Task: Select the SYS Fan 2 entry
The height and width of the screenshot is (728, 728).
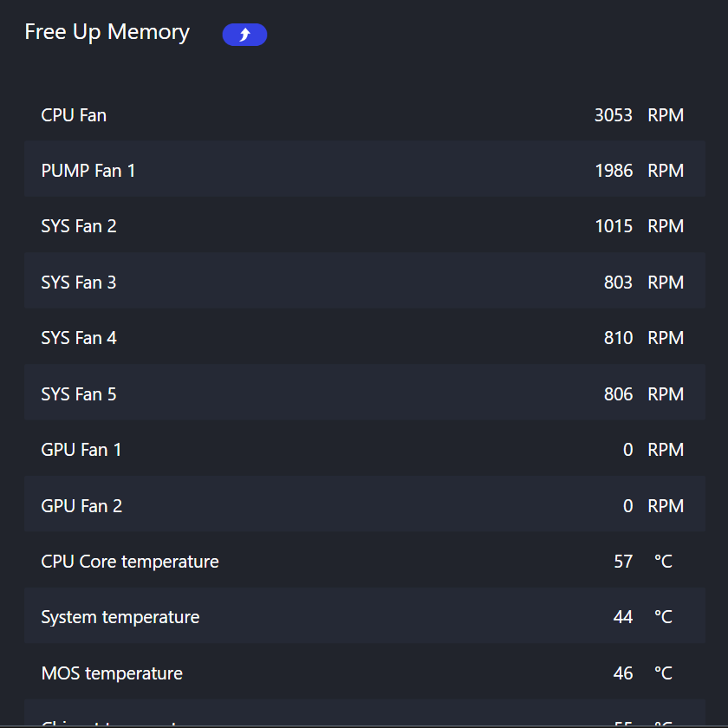Action: (x=365, y=224)
